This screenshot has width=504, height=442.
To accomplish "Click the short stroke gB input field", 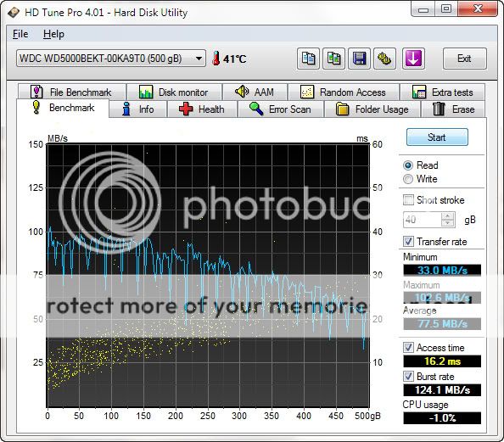I will pos(422,220).
